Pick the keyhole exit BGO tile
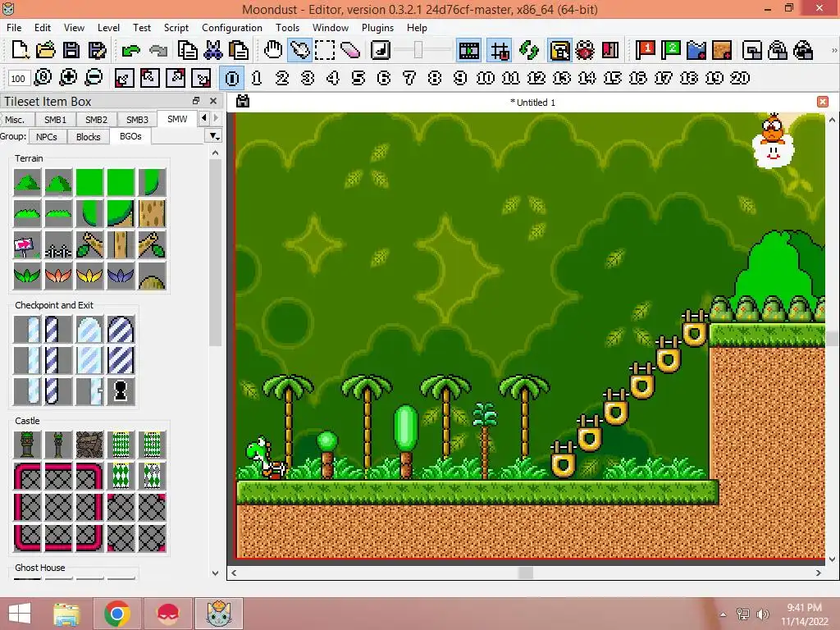840x630 pixels. coord(121,391)
